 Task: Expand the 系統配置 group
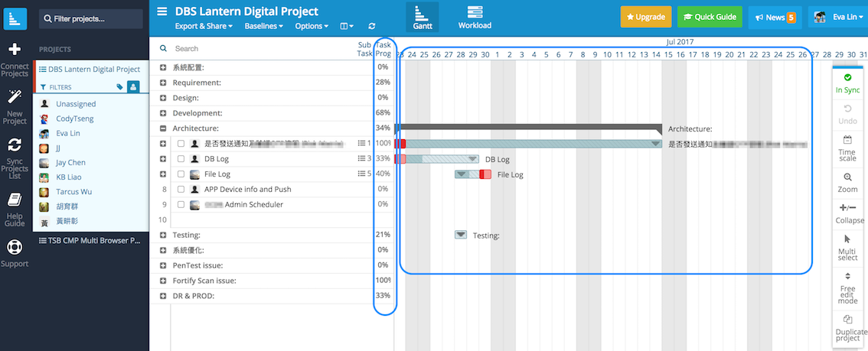163,67
